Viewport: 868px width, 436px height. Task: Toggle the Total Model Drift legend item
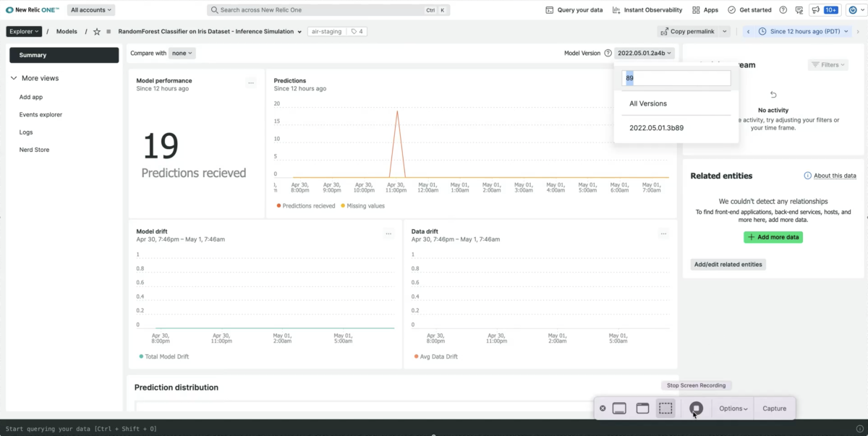coord(163,356)
